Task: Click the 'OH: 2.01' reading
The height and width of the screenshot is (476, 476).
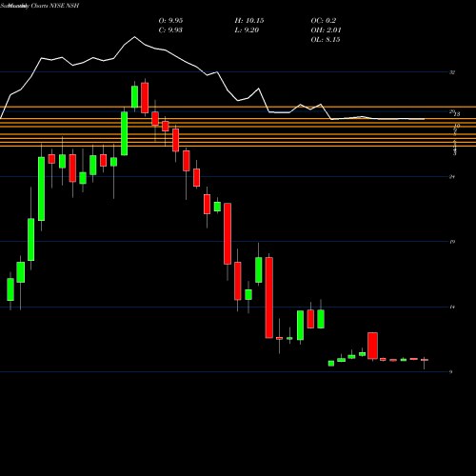Action: click(326, 30)
